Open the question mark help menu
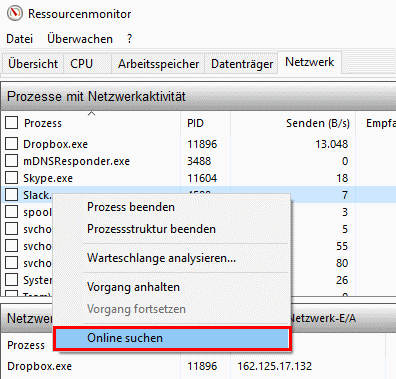This screenshot has height=379, width=396. click(129, 39)
